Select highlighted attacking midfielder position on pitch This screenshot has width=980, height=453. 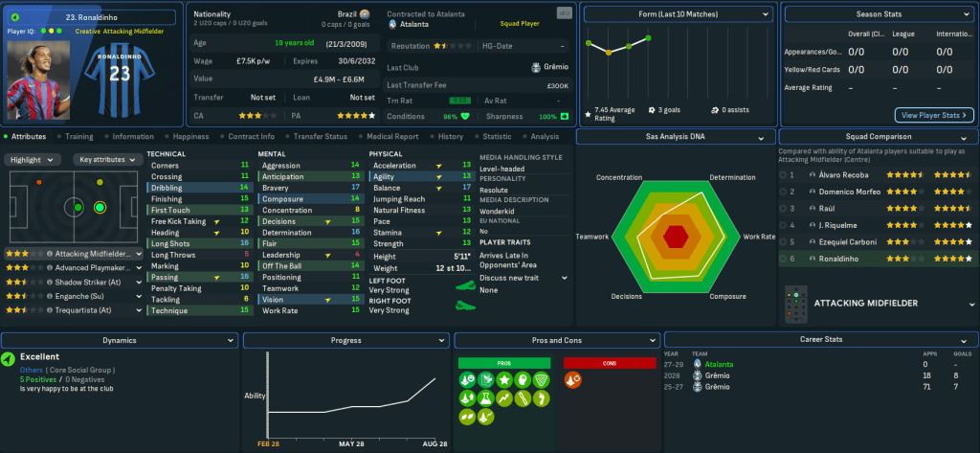coord(99,206)
